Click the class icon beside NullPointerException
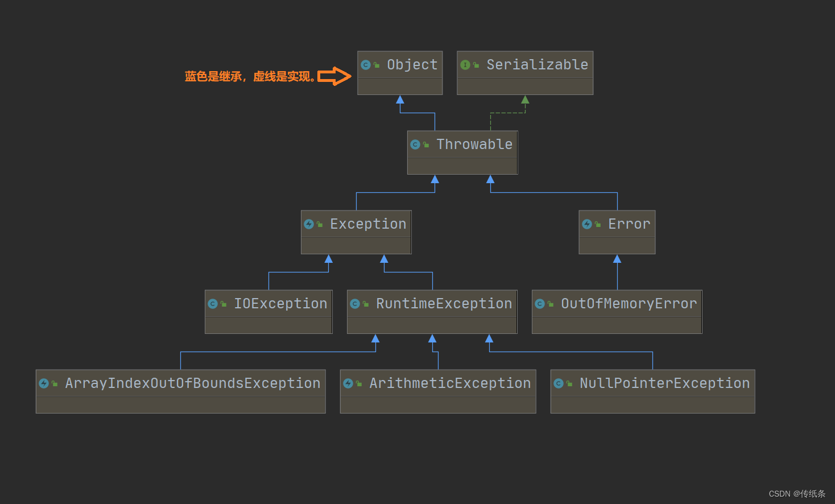835x504 pixels. [559, 383]
